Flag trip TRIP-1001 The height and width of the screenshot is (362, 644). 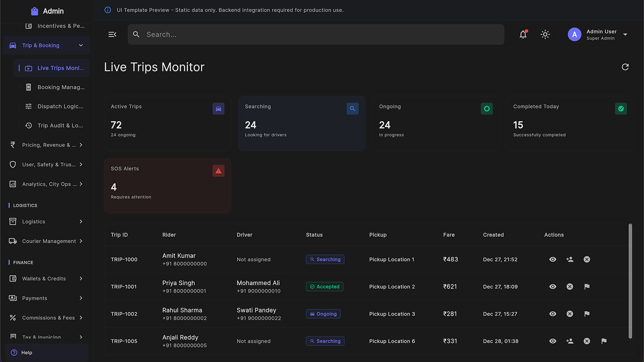587,287
